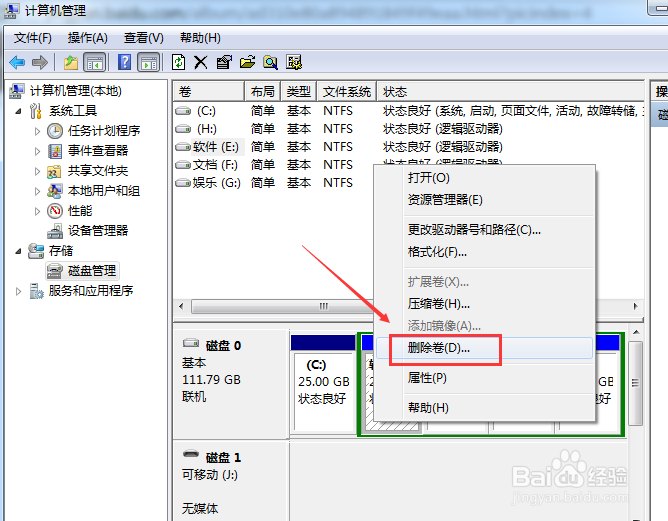Click left arrow of volume list scrollbar
Screen dimensions: 668x521
click(181, 306)
